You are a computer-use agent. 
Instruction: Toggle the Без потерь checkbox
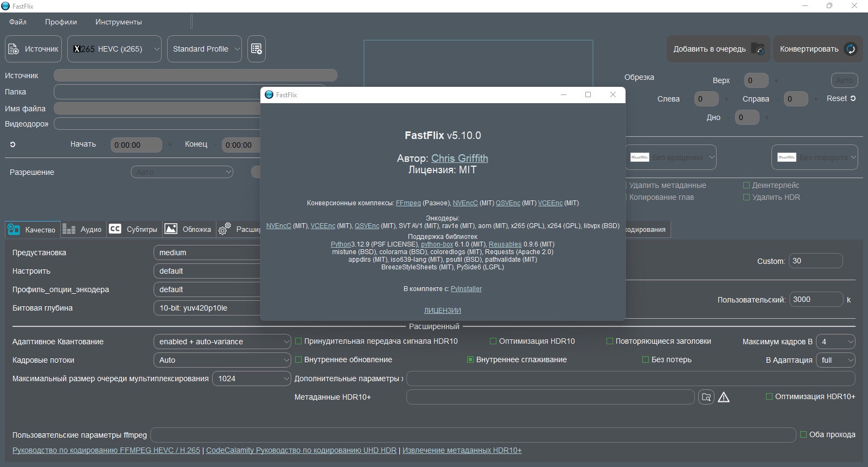click(x=646, y=360)
